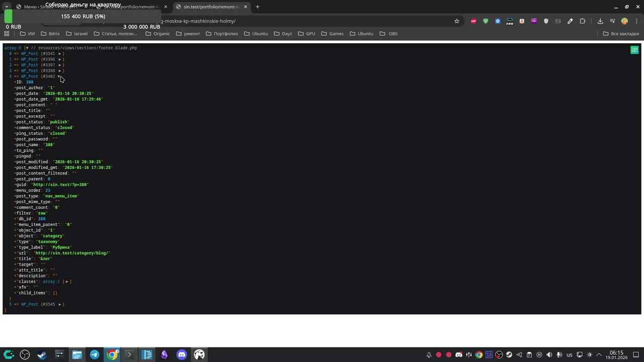The image size is (644, 362).
Task: Open Discord from the taskbar
Action: [182, 355]
